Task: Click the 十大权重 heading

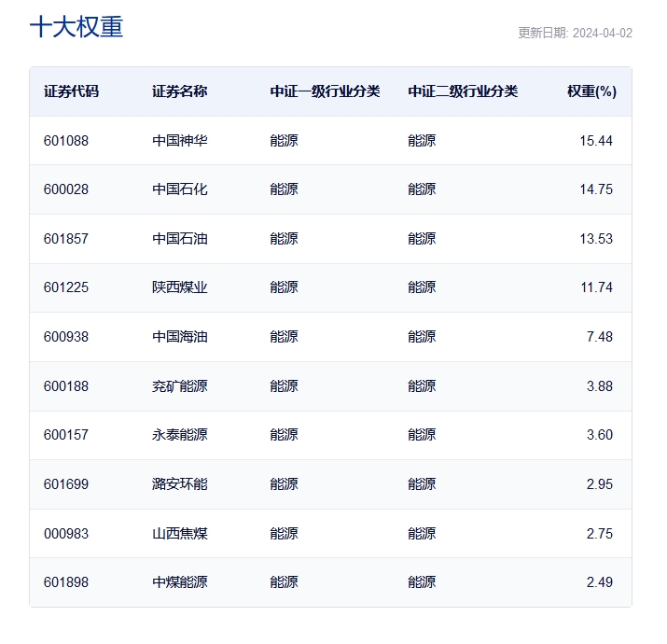Action: click(76, 27)
